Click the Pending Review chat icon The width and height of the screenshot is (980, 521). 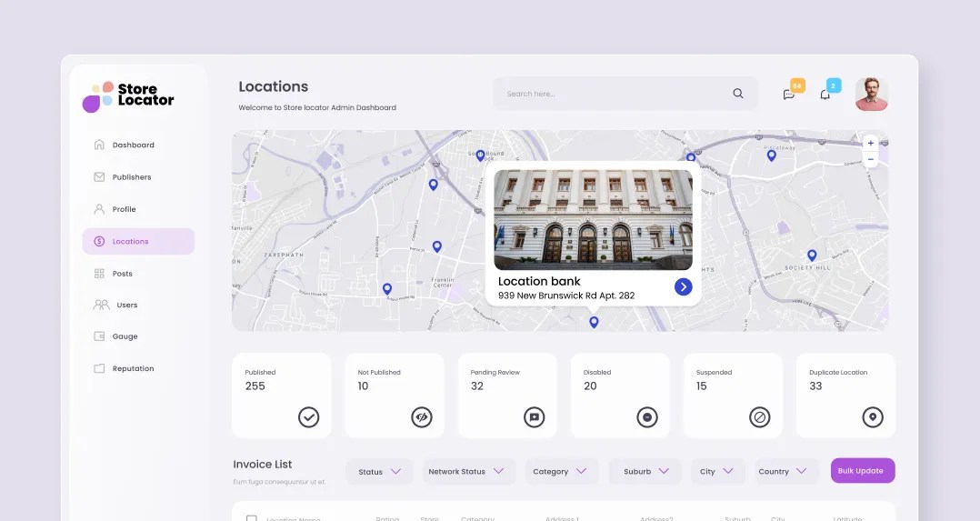(x=535, y=417)
